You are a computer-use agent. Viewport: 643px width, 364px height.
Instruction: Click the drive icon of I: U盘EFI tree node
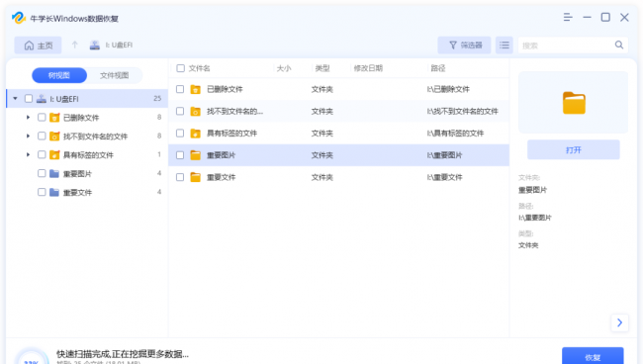(42, 98)
